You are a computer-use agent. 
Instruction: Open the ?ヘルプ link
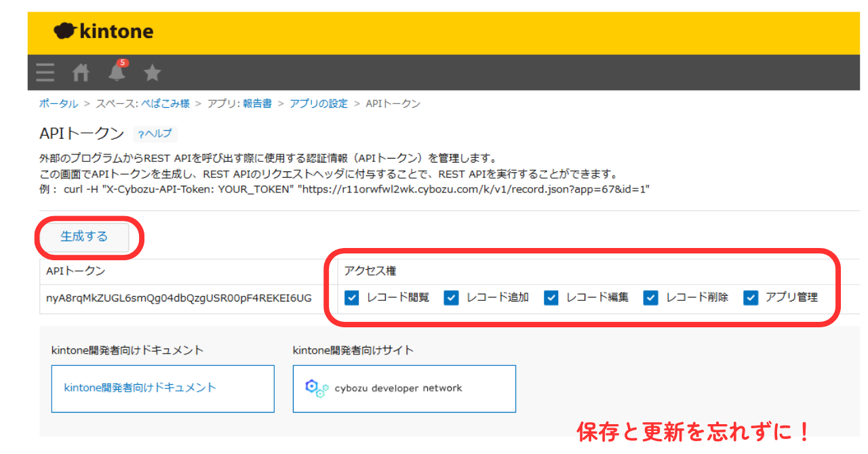point(155,133)
